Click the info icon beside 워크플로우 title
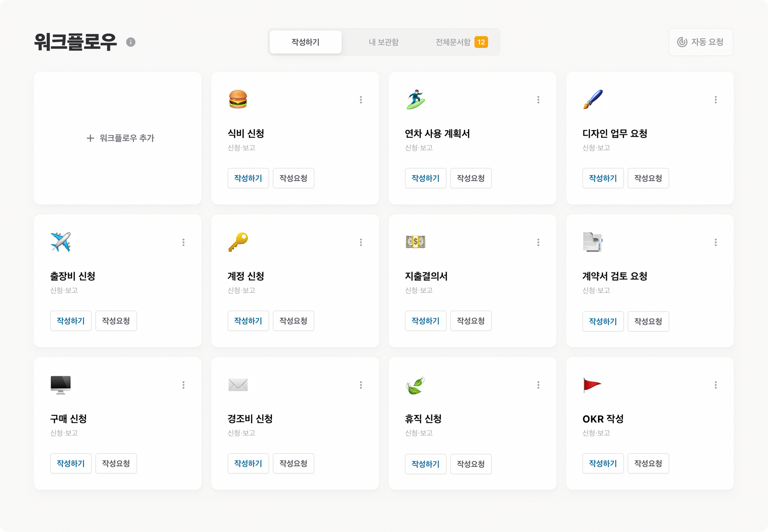The height and width of the screenshot is (532, 768). [x=131, y=42]
